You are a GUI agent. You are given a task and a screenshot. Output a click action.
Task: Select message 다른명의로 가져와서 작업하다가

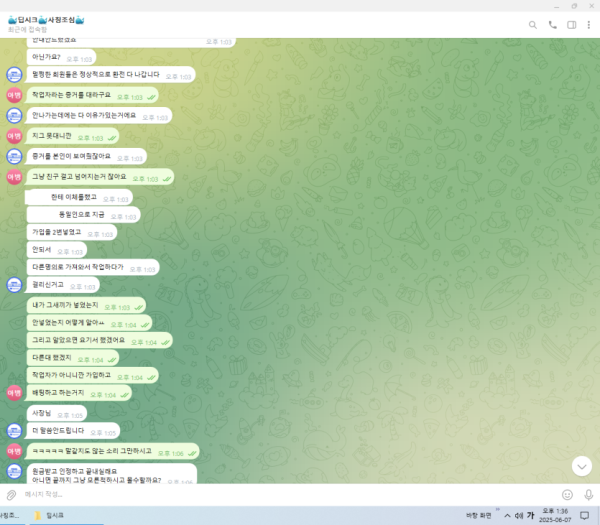click(93, 267)
